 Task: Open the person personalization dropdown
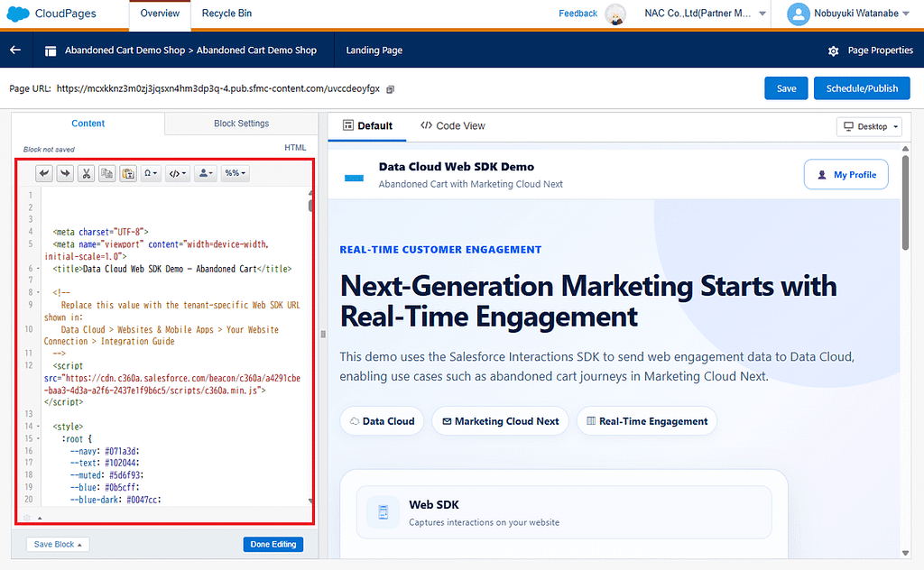pyautogui.click(x=206, y=173)
